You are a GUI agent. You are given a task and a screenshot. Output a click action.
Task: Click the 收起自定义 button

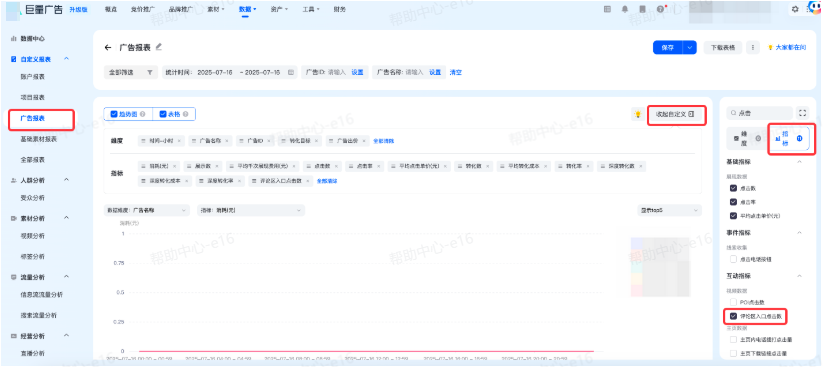coord(677,114)
